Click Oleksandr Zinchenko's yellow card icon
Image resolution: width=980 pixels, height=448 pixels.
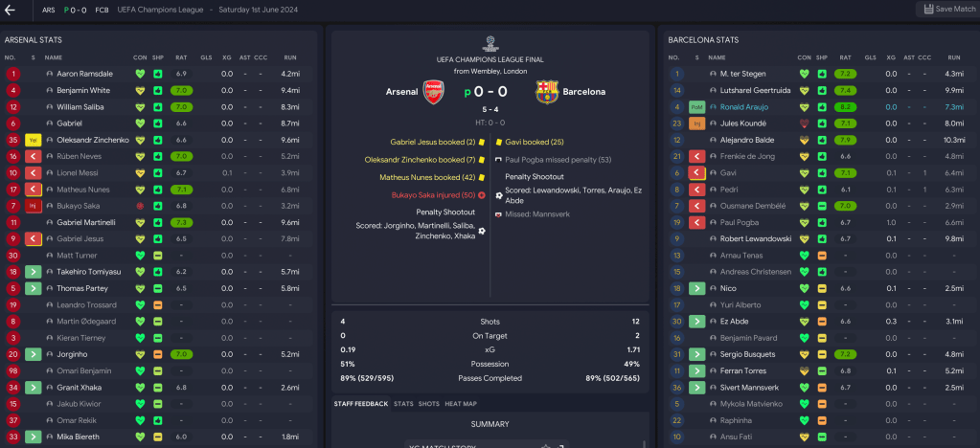pyautogui.click(x=32, y=140)
